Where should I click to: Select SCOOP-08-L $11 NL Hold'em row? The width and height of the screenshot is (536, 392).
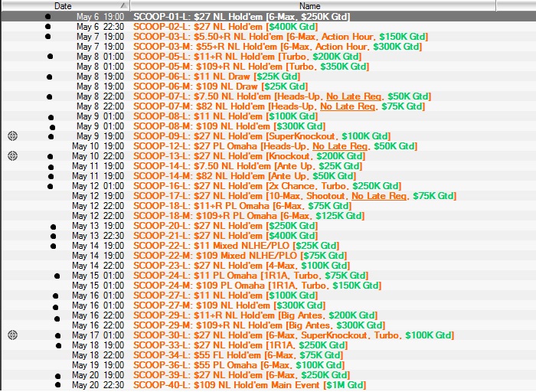point(268,116)
